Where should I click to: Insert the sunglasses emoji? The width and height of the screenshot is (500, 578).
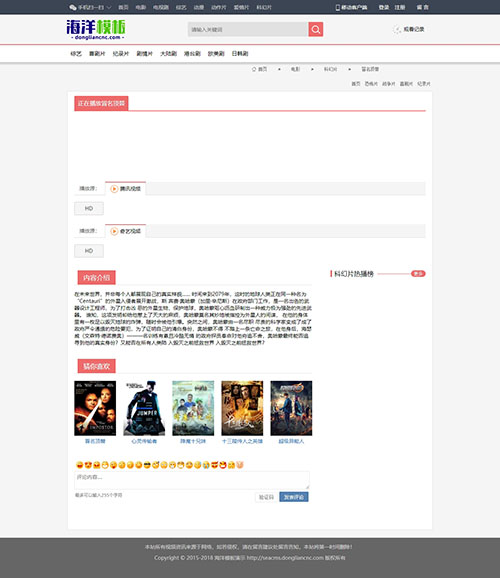tap(147, 465)
